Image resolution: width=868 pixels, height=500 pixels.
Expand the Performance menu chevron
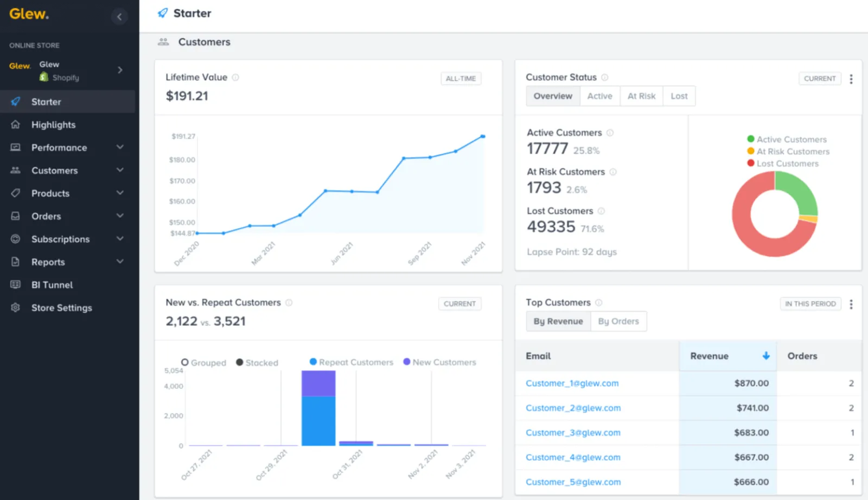click(x=120, y=147)
